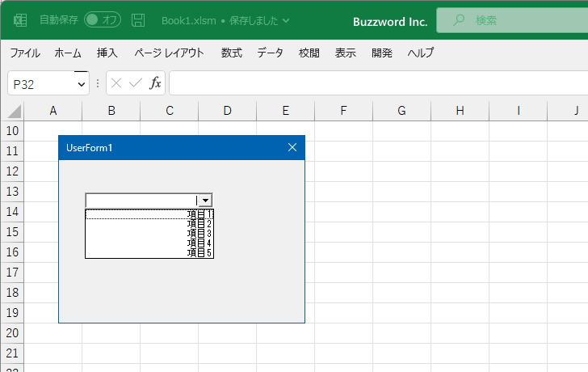
Task: Select row 10 header
Action: tap(12, 131)
